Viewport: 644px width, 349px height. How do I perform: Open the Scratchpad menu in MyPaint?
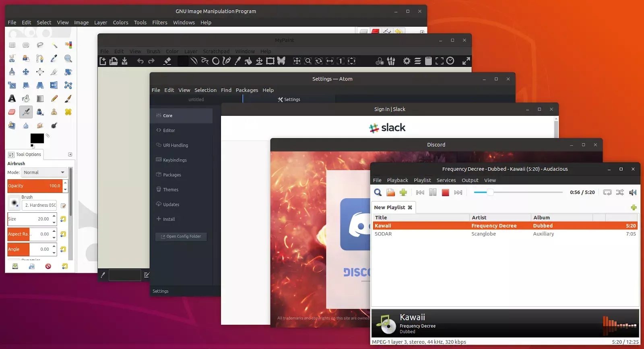point(216,51)
